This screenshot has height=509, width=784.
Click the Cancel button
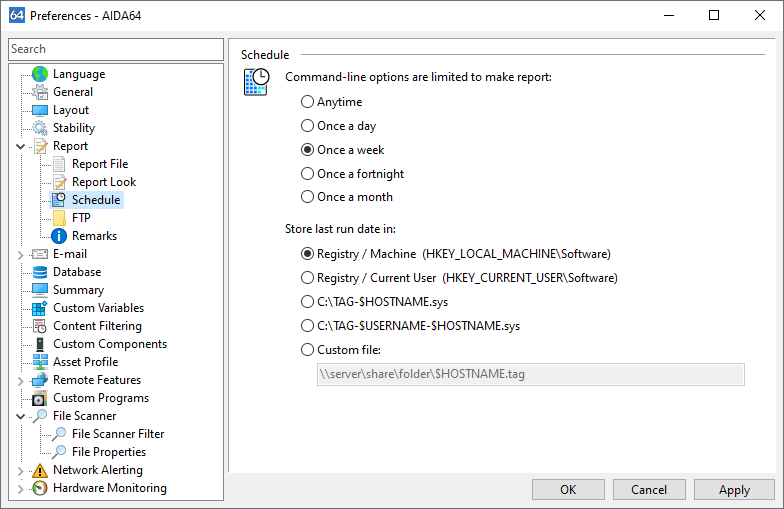click(649, 490)
